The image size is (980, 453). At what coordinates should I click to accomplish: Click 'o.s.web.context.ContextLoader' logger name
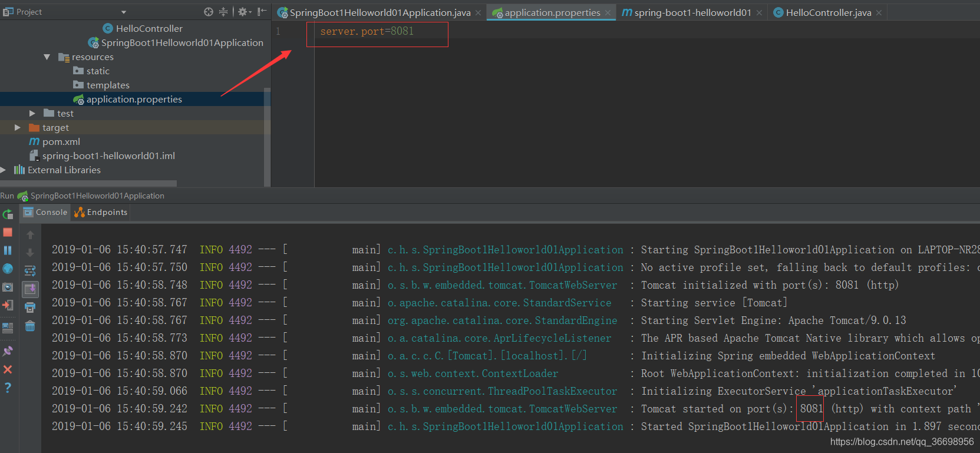click(x=473, y=373)
